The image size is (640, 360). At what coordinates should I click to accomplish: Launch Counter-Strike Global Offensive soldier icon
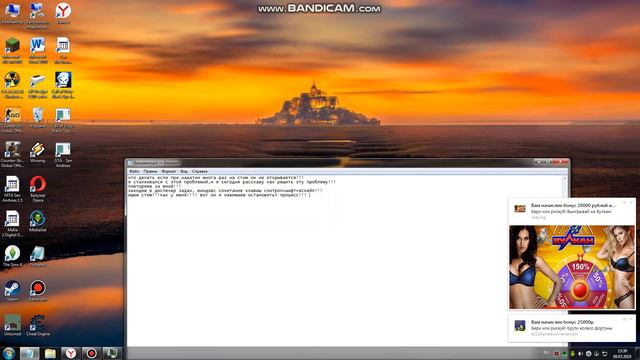tap(12, 154)
